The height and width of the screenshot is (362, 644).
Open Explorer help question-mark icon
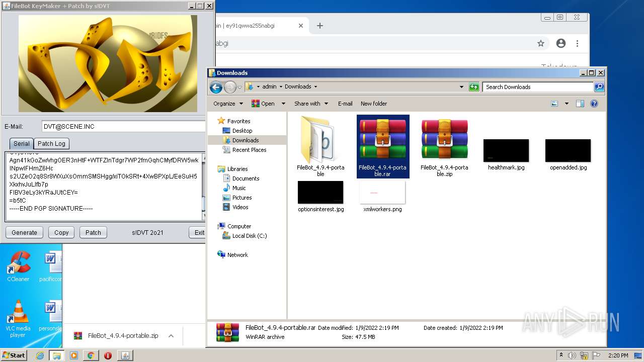click(594, 104)
